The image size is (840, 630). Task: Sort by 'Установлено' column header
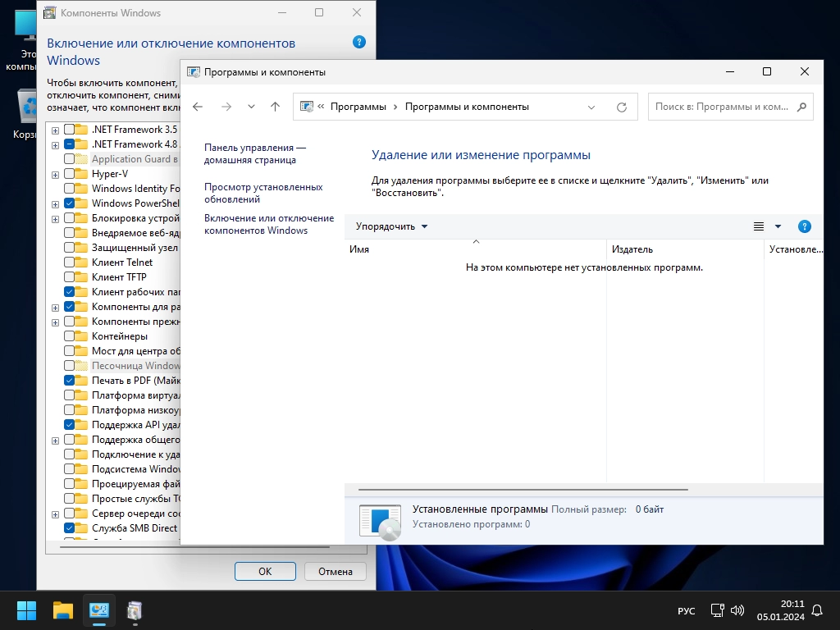point(794,249)
